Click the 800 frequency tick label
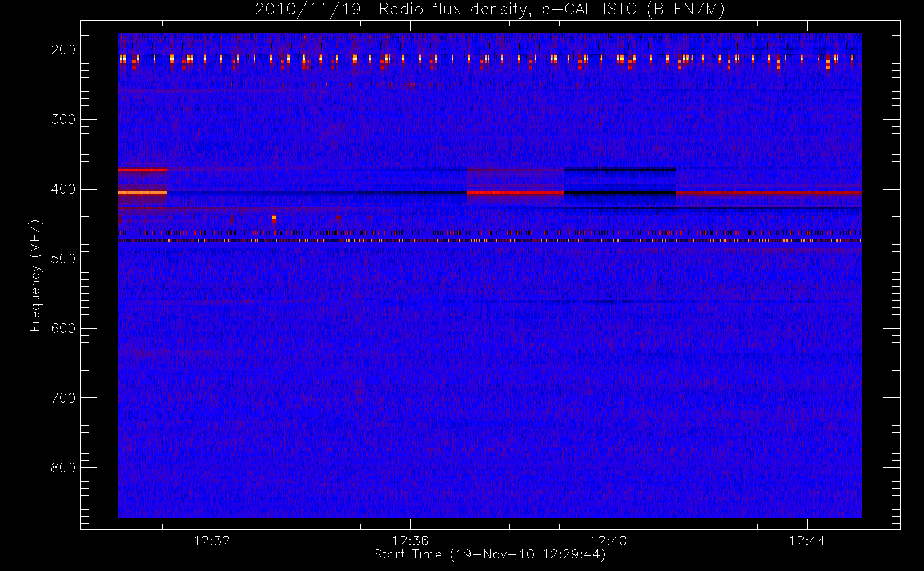This screenshot has width=924, height=571. point(63,468)
